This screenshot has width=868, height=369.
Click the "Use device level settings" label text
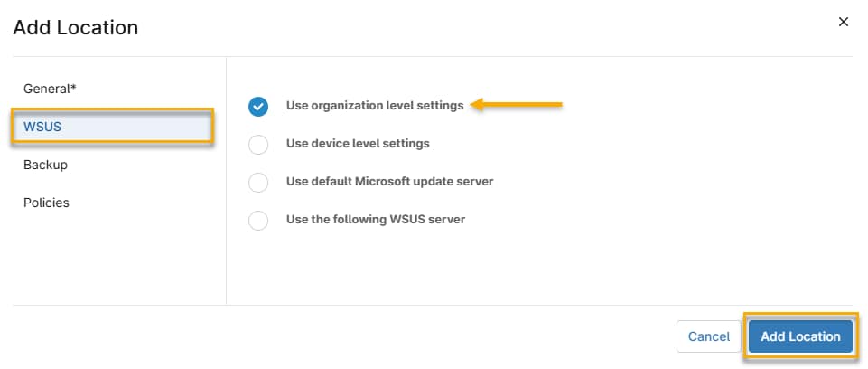pyautogui.click(x=358, y=143)
